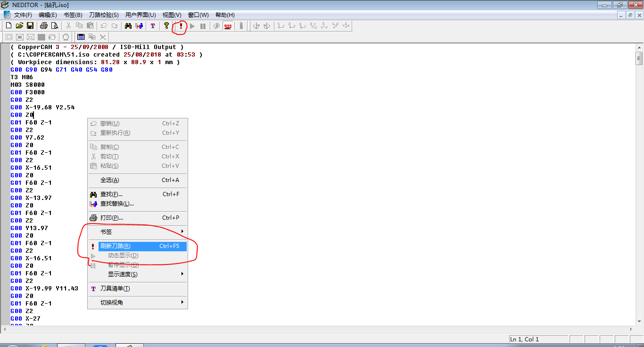The height and width of the screenshot is (347, 644).
Task: Click the line G00 Y7.62
Action: pos(27,138)
